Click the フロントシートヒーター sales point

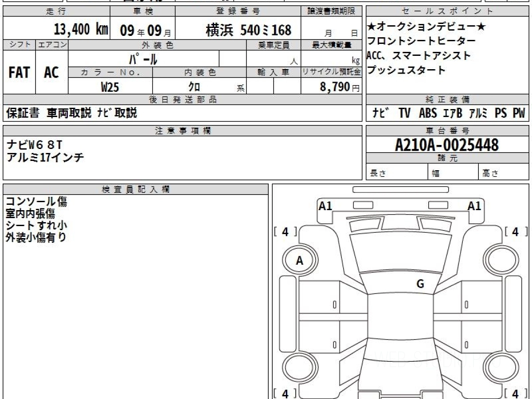tap(421, 41)
